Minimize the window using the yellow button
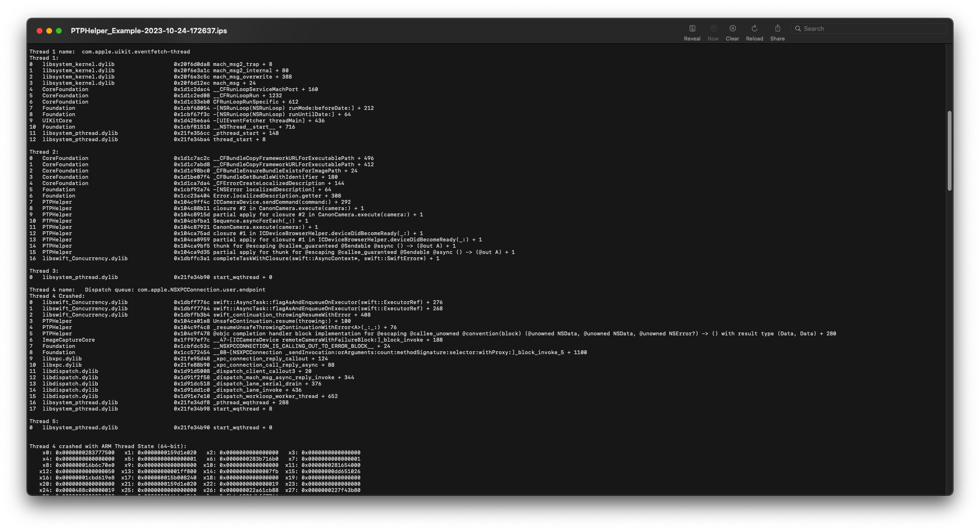 click(49, 31)
